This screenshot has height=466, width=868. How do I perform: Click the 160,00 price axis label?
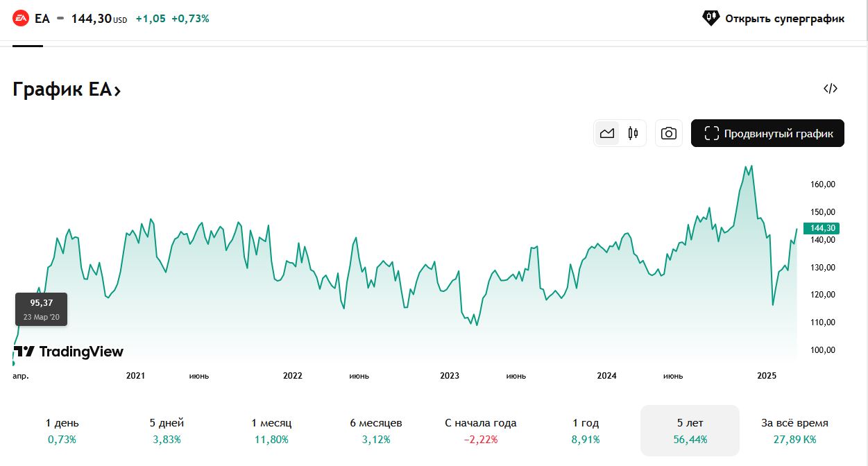(x=823, y=184)
